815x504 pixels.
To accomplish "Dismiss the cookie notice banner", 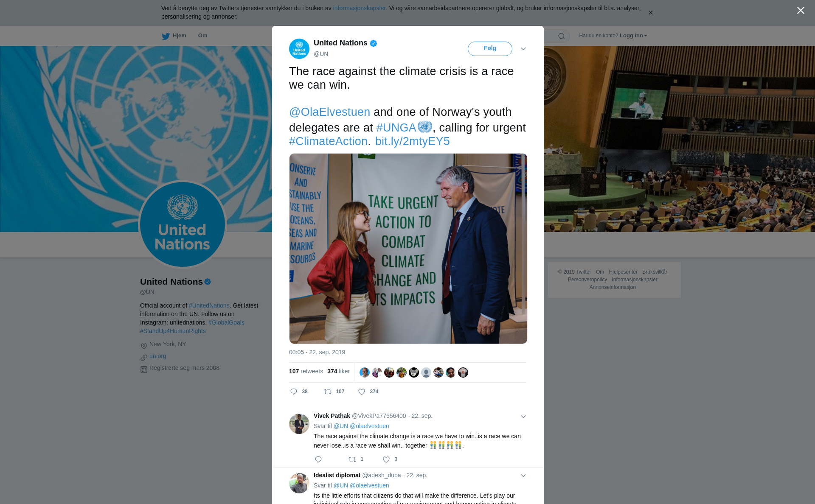I will point(650,13).
